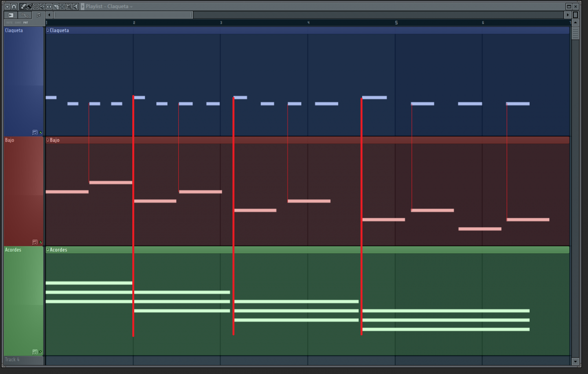The width and height of the screenshot is (588, 374).
Task: Switch to the automation clips tab
Action: [25, 15]
